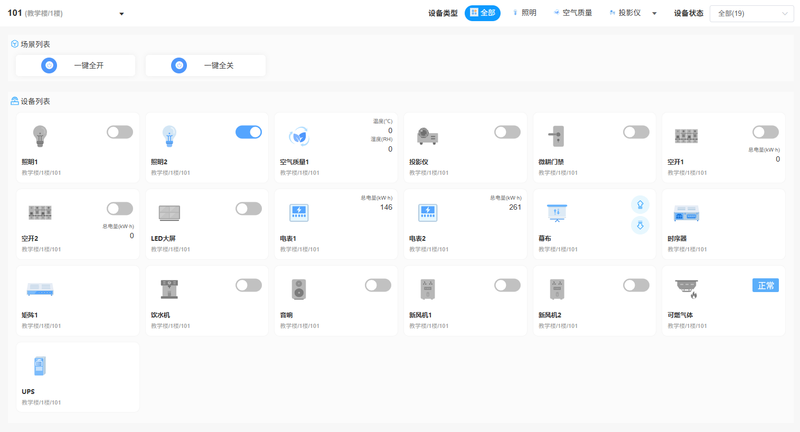
Task: Open the 101 room selector dropdown
Action: click(121, 14)
